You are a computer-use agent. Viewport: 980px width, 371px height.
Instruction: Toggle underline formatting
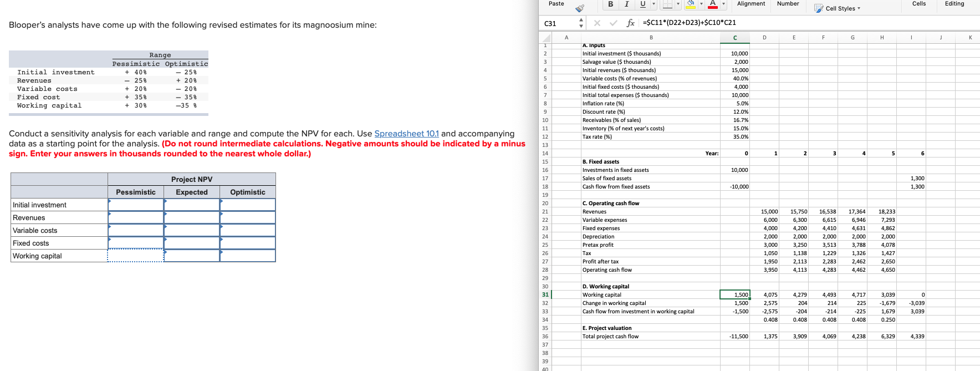[643, 4]
